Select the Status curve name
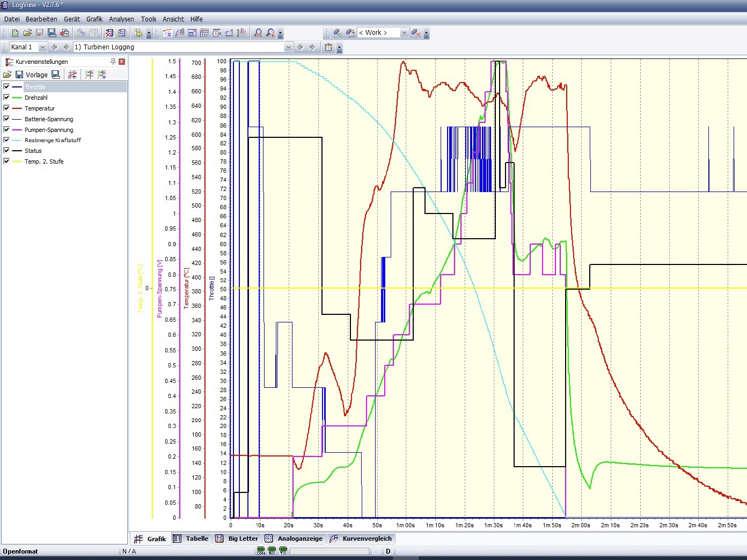 (33, 150)
